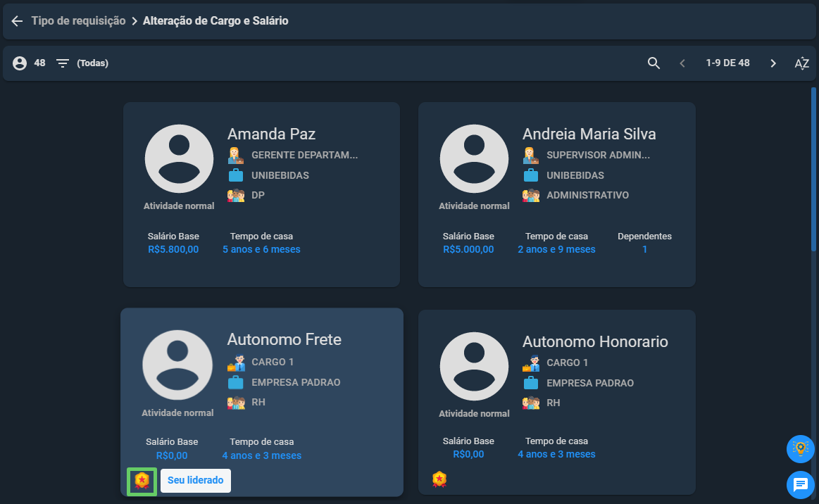Go to next page of employees
The height and width of the screenshot is (504, 819).
773,63
